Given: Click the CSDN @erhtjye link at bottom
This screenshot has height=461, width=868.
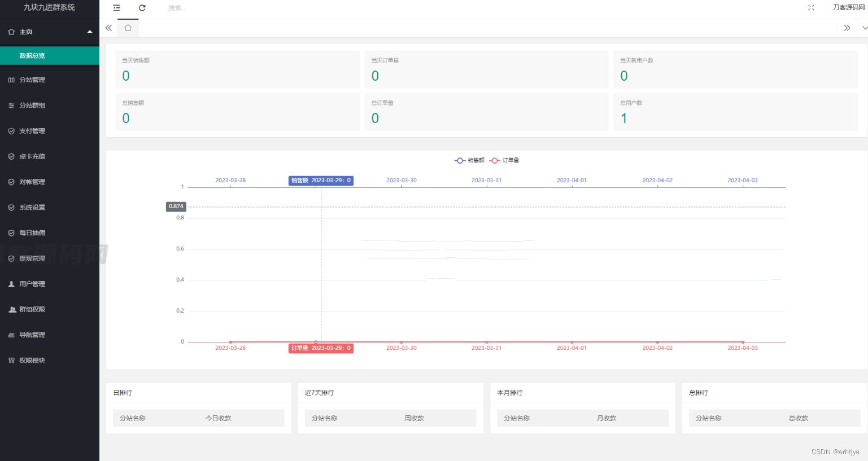Looking at the screenshot, I should point(835,451).
